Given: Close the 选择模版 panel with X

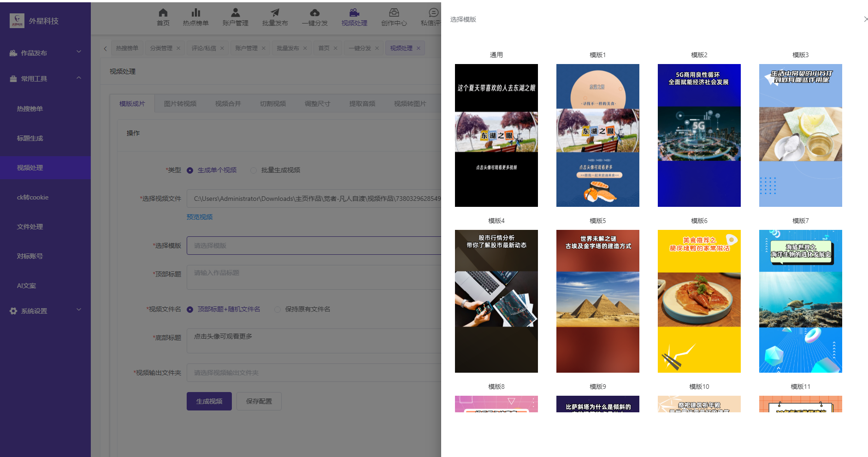Looking at the screenshot, I should 865,19.
